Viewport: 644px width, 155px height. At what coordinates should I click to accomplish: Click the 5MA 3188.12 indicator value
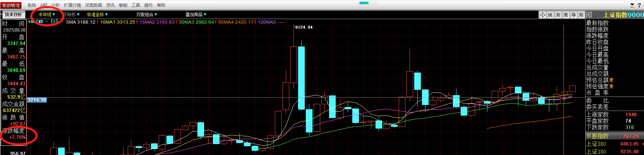(x=81, y=22)
